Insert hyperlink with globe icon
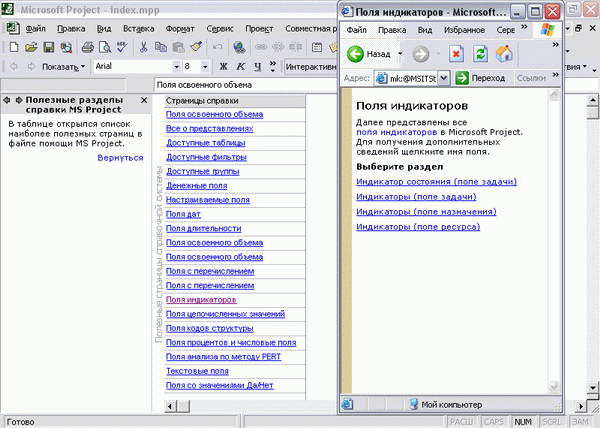 [239, 47]
